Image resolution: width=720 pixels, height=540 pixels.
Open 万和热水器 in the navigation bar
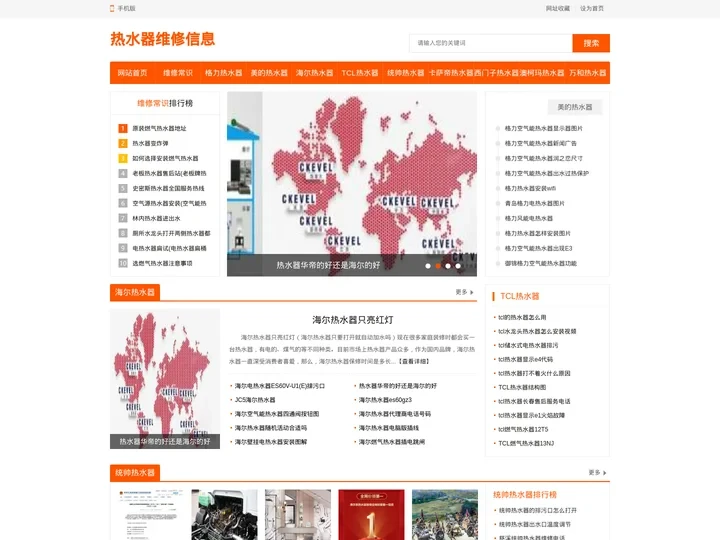pyautogui.click(x=587, y=73)
